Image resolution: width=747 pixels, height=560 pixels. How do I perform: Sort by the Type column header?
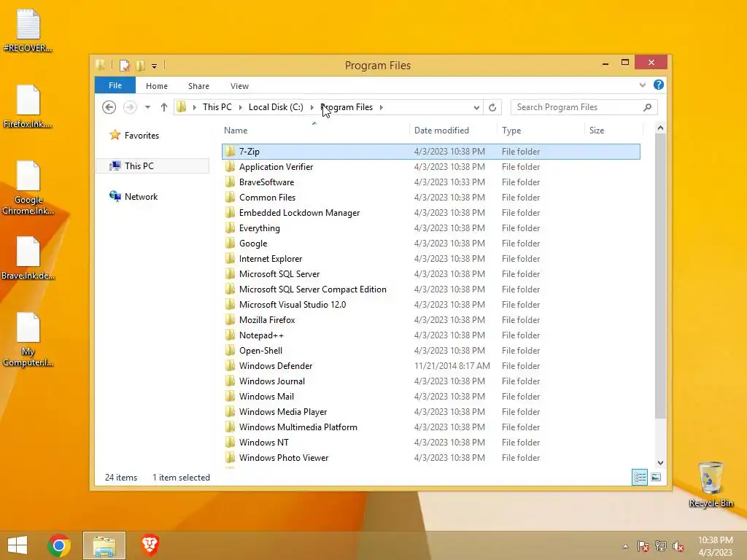click(x=541, y=131)
